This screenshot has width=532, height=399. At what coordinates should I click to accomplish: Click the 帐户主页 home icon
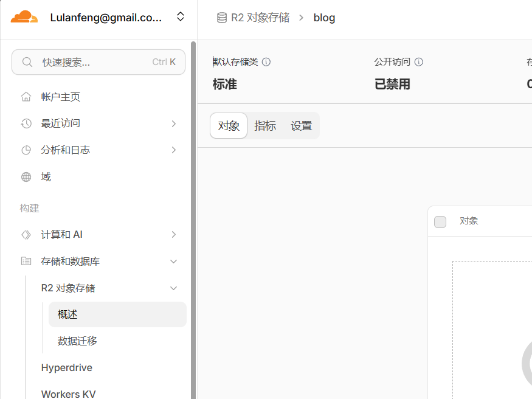tap(26, 96)
